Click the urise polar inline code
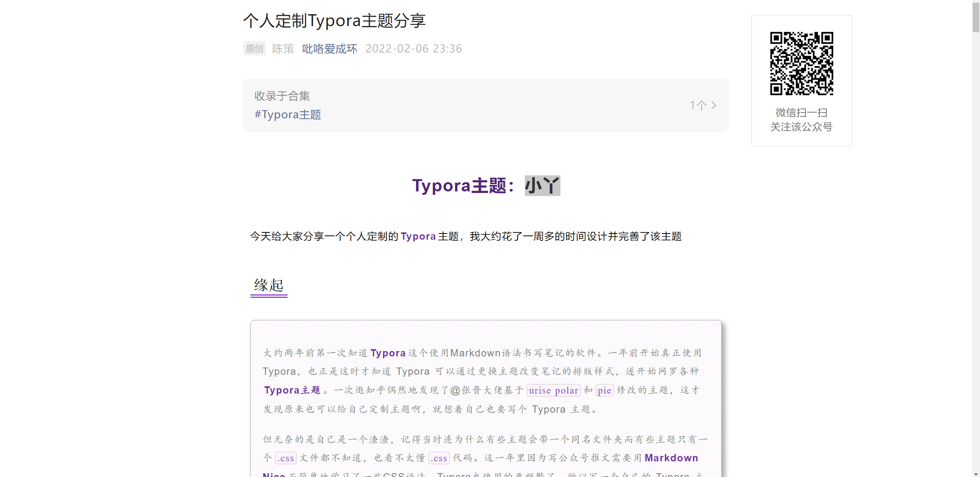980x477 pixels. pyautogui.click(x=554, y=390)
